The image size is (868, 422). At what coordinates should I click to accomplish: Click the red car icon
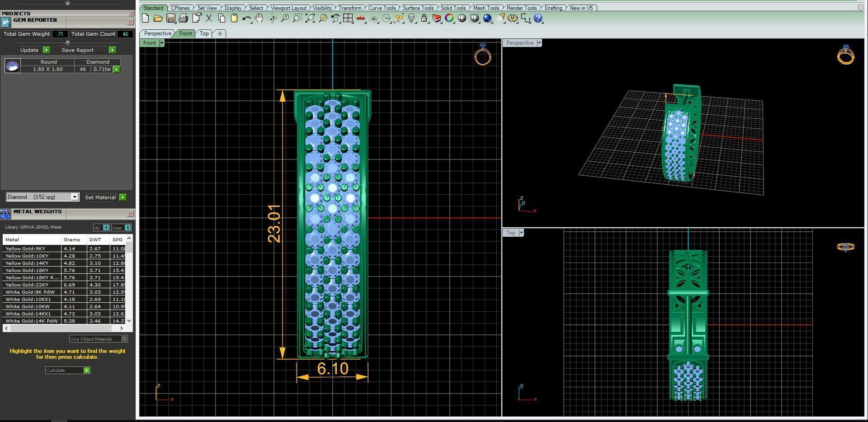coord(361,18)
